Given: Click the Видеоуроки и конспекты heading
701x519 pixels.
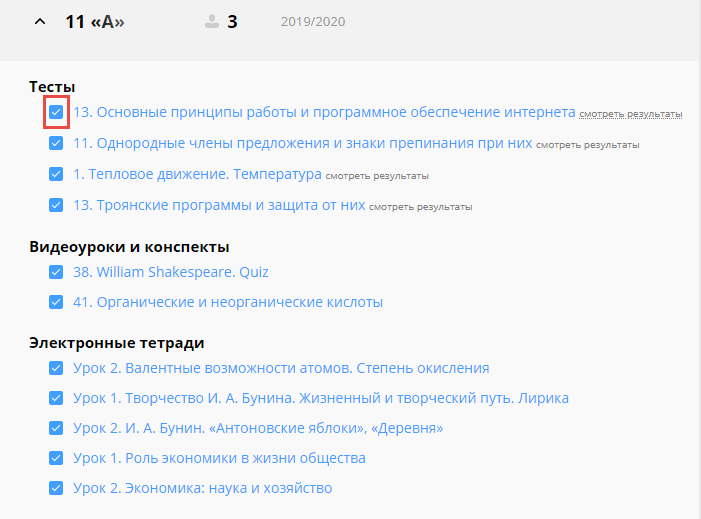Looking at the screenshot, I should pyautogui.click(x=129, y=247).
